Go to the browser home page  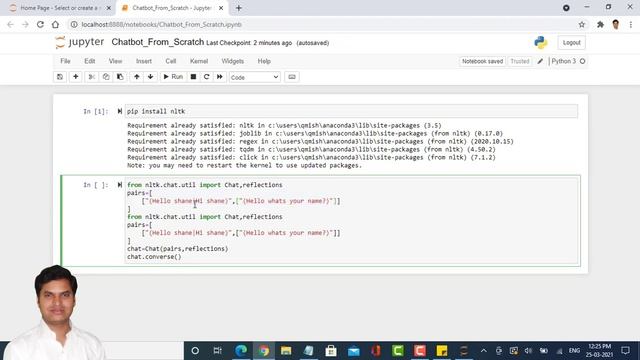56,24
